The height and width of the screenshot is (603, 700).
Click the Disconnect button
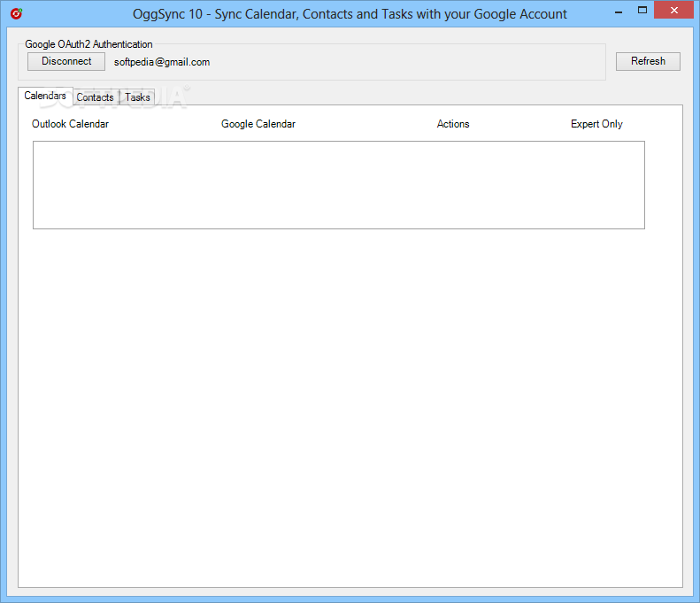point(66,61)
